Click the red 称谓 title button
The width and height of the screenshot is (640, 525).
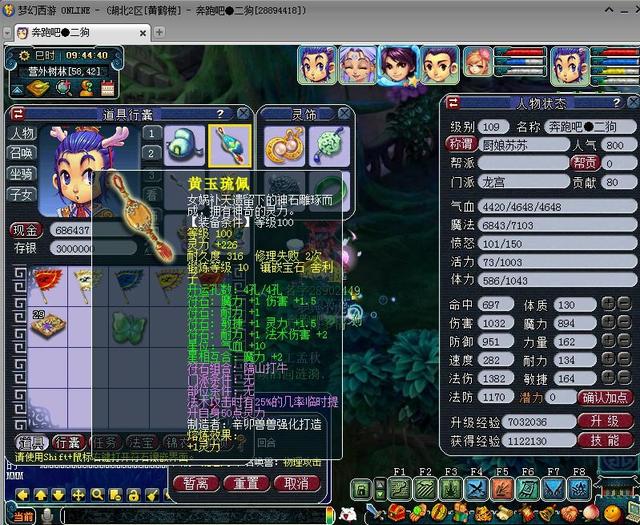461,145
